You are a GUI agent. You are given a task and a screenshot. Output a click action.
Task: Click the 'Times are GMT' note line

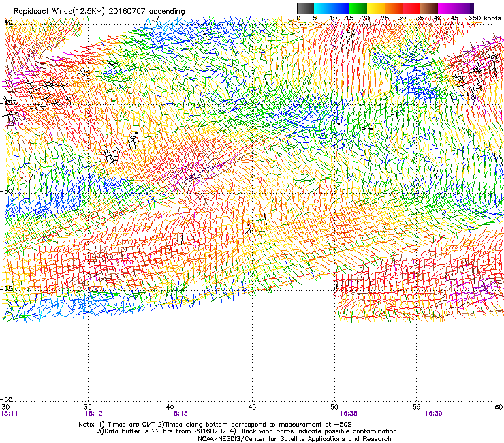click(215, 425)
